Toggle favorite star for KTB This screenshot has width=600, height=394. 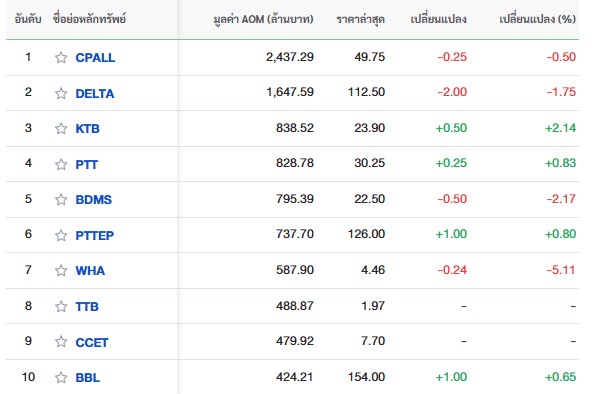click(61, 128)
